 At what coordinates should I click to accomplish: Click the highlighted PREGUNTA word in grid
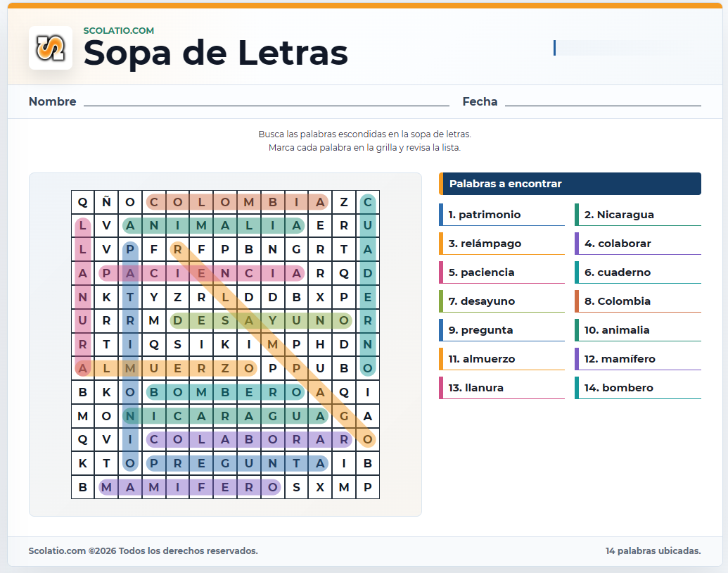pyautogui.click(x=237, y=463)
